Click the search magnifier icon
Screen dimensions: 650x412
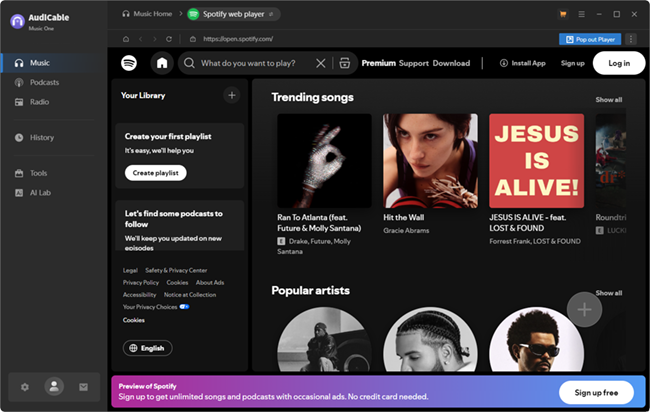189,63
